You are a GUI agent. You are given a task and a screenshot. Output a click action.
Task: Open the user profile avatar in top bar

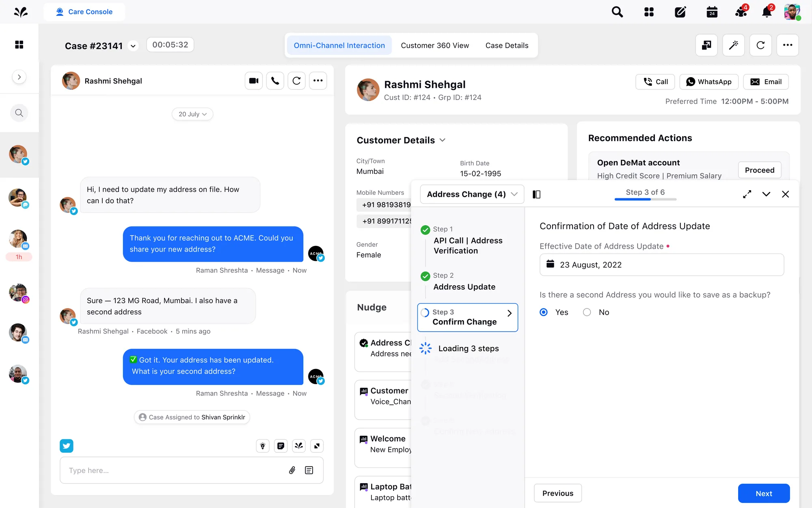point(792,12)
